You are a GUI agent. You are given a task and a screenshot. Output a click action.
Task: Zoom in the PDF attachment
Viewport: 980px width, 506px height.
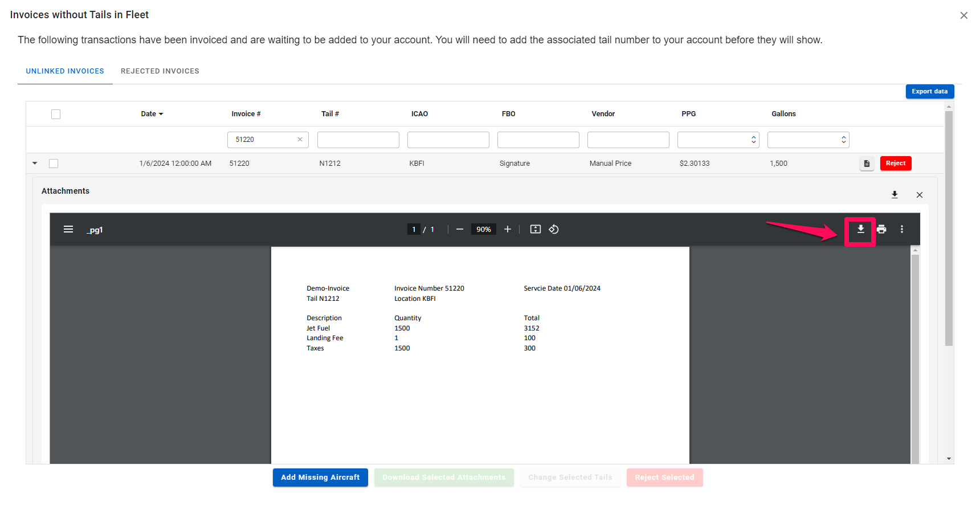(x=508, y=229)
